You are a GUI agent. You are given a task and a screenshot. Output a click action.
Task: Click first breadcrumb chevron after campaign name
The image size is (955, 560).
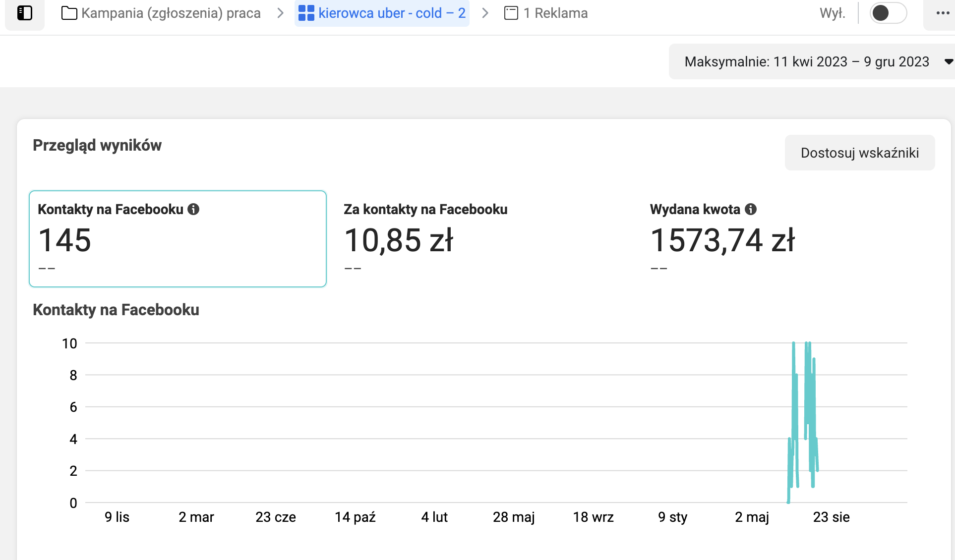pos(280,13)
